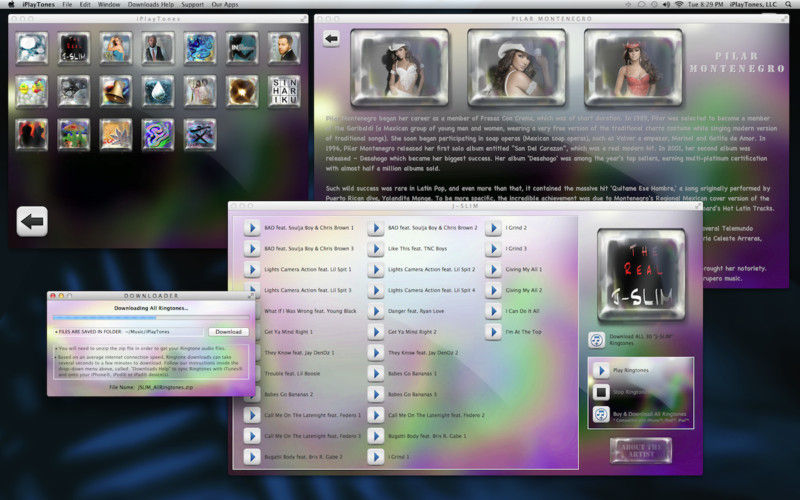800x500 pixels.
Task: Play I Can Do It All
Action: pyautogui.click(x=493, y=311)
